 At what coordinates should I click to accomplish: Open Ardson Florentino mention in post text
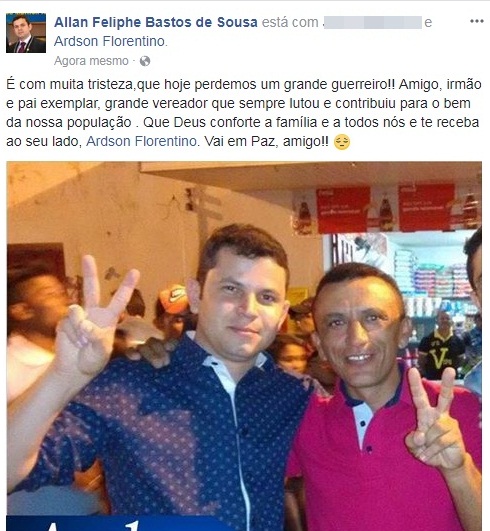[141, 141]
